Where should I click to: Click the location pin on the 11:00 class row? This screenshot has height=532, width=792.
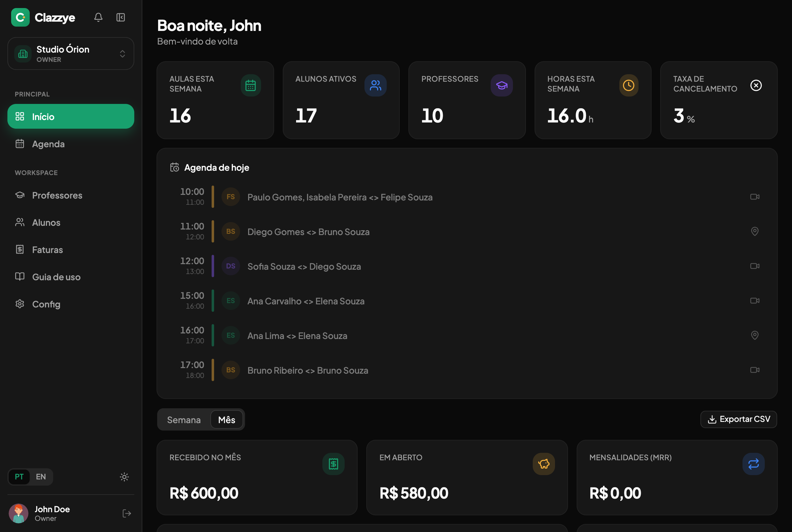tap(755, 231)
